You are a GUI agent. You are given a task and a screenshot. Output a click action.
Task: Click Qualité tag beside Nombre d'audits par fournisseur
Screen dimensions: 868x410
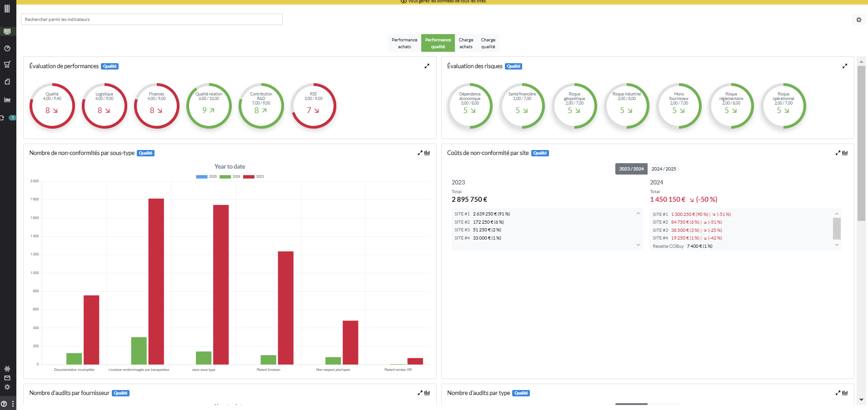tap(120, 393)
